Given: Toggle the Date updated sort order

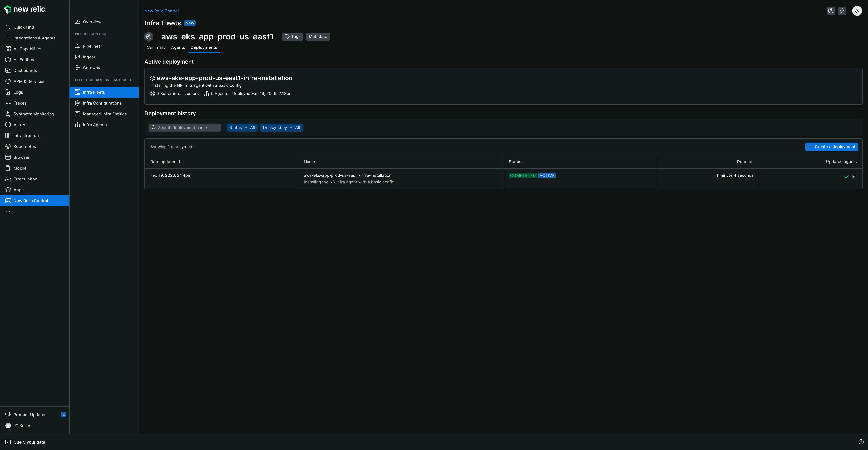Looking at the screenshot, I should click(x=165, y=162).
